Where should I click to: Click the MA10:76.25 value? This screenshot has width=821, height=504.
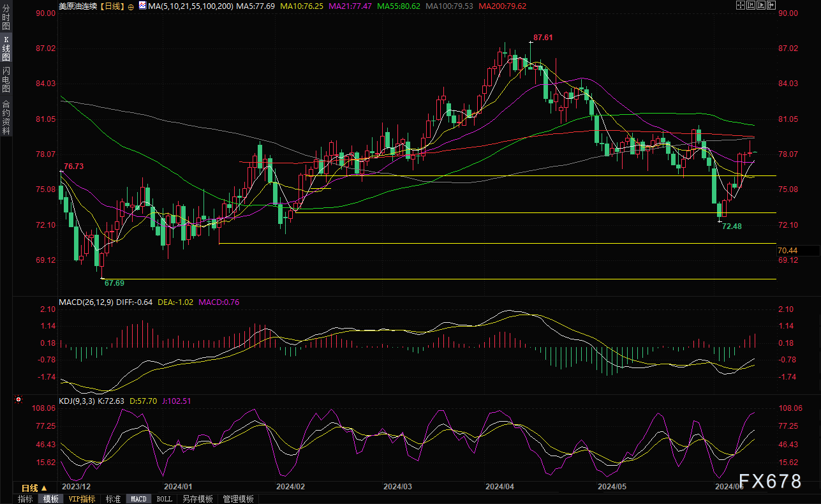tap(303, 6)
